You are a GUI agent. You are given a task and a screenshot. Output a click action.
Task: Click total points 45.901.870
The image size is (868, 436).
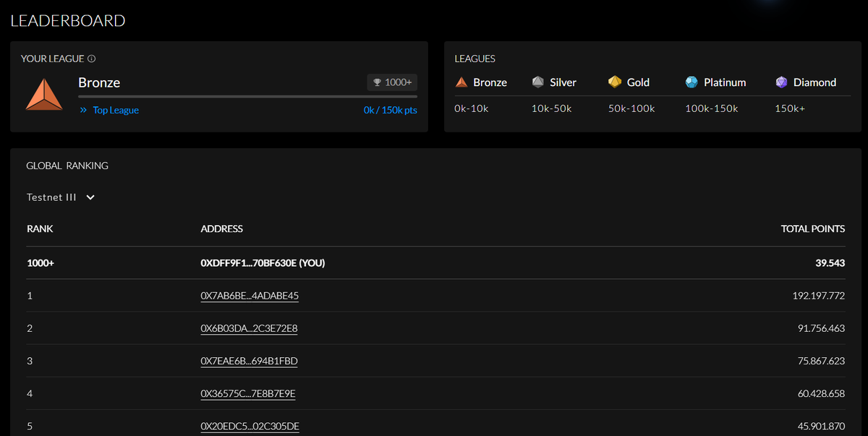[x=822, y=426]
